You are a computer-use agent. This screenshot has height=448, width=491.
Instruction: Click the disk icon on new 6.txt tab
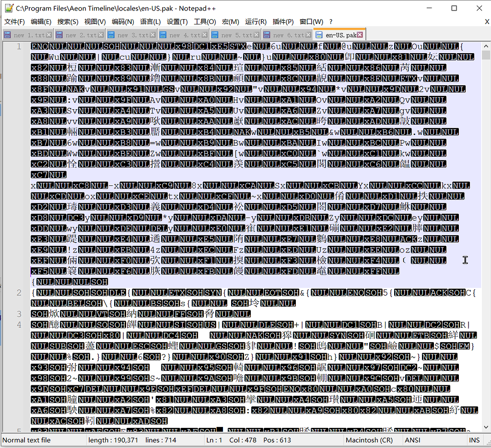coord(267,35)
